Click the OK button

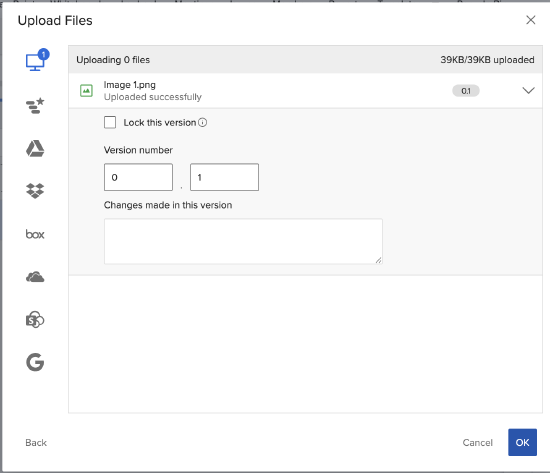coord(522,442)
